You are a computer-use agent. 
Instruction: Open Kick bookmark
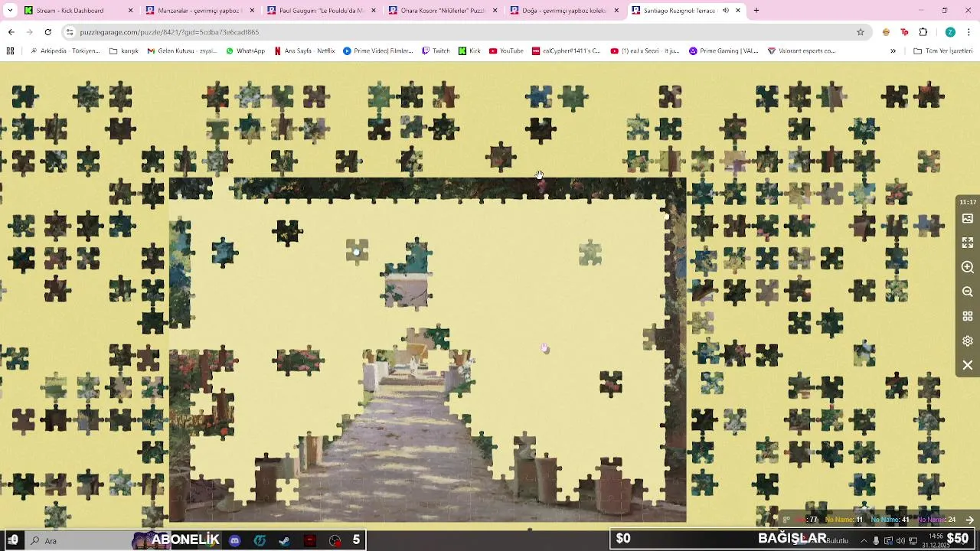tap(469, 51)
